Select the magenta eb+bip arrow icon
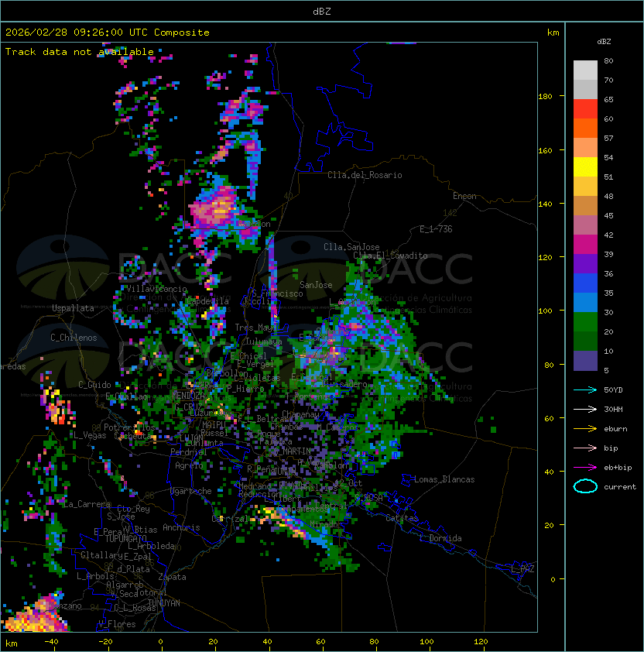The height and width of the screenshot is (652, 644). click(x=585, y=467)
